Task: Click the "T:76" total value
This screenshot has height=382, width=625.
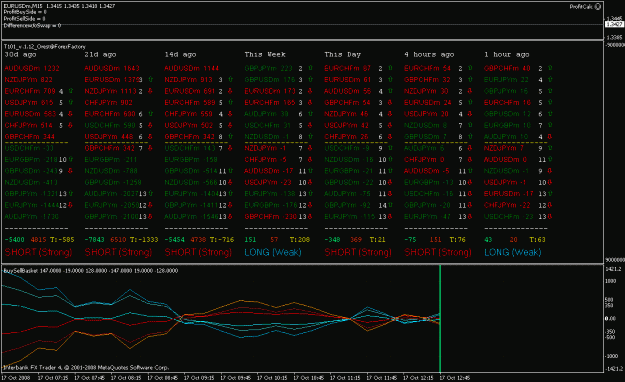Action: coord(458,240)
